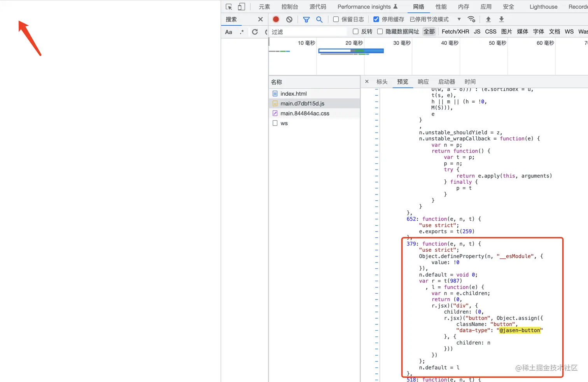Select the ws request row
The image size is (588, 382).
click(x=314, y=123)
